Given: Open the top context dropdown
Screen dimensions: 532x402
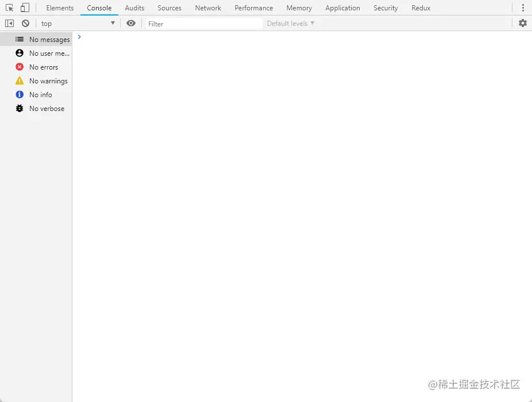Looking at the screenshot, I should (78, 24).
